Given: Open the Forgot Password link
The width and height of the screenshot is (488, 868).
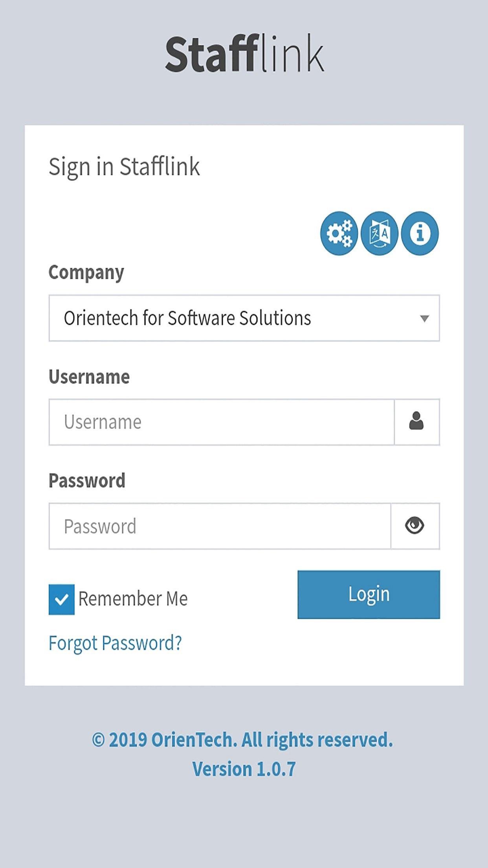Looking at the screenshot, I should pyautogui.click(x=115, y=643).
